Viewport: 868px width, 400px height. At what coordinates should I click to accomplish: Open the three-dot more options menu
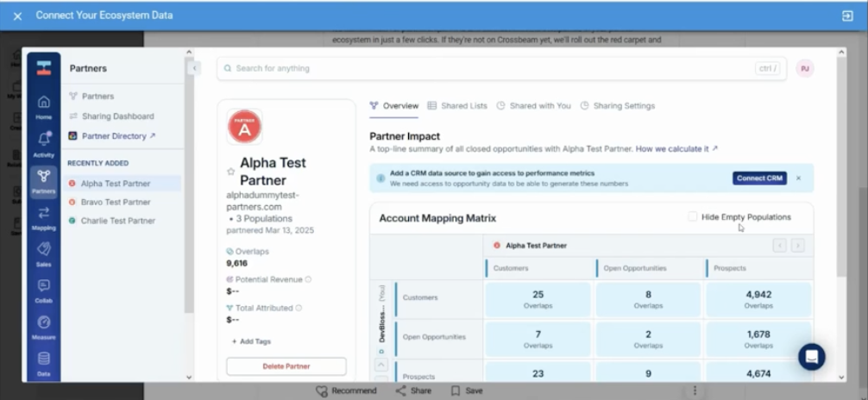click(x=695, y=391)
